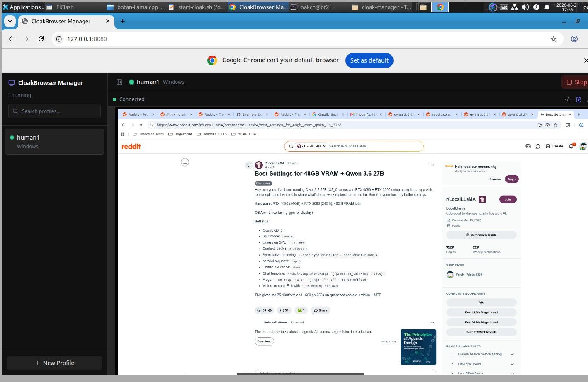Click the Set as default button

369,60
